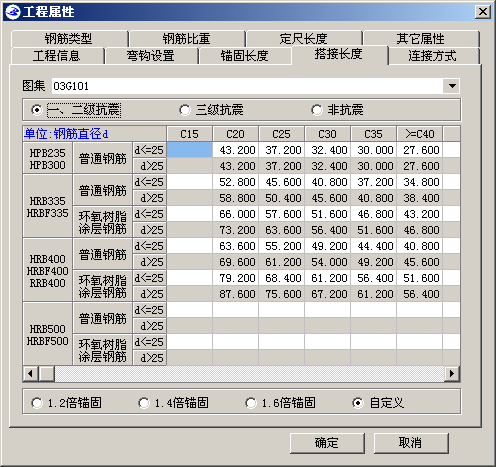496x467 pixels.
Task: Switch to the 钢筋类型 tab
Action: click(x=69, y=39)
